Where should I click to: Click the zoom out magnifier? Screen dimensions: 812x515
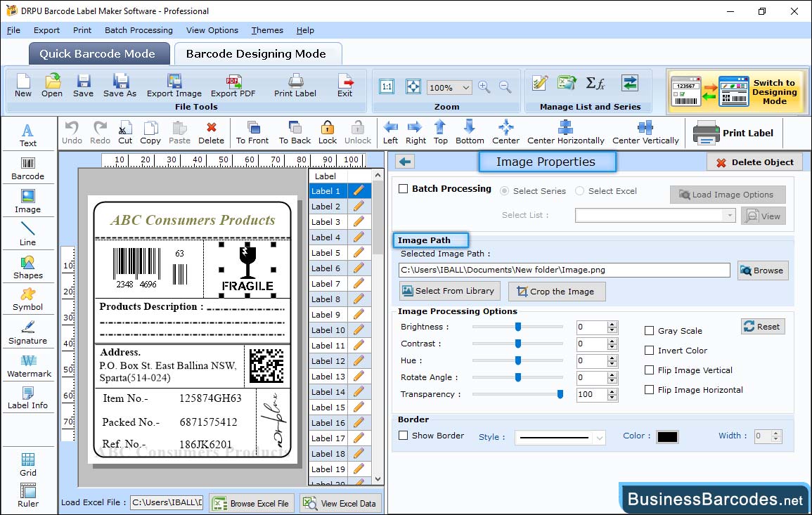point(505,87)
